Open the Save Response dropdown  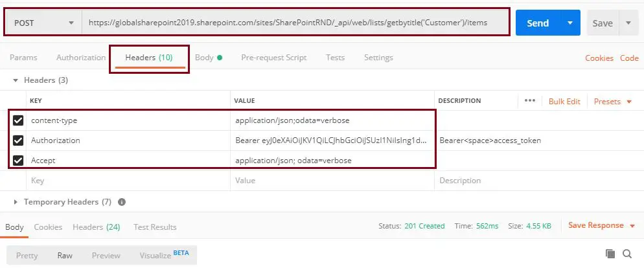coord(601,225)
